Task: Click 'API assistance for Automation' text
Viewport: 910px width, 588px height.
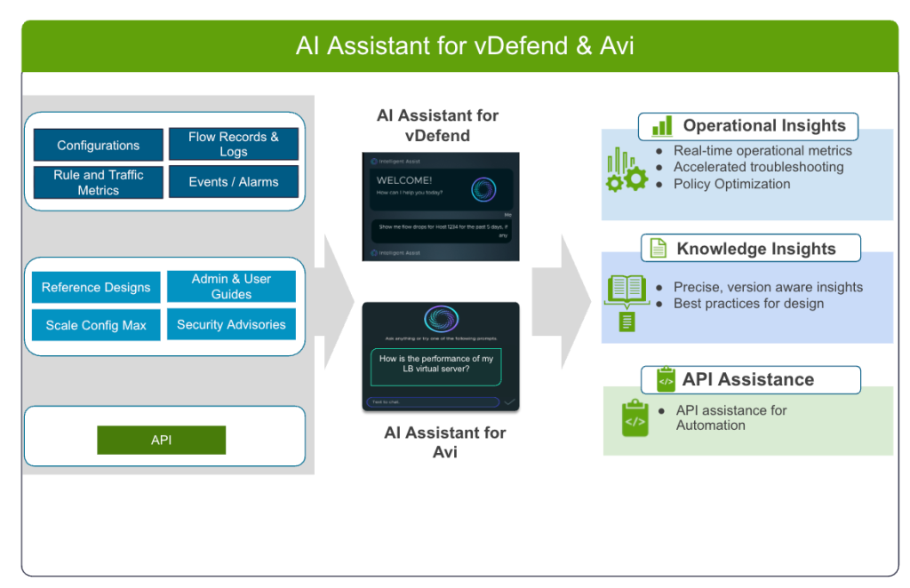Action: pyautogui.click(x=731, y=417)
